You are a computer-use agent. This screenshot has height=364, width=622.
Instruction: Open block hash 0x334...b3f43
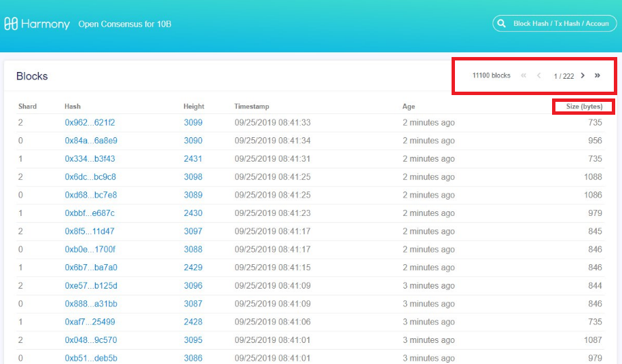(x=90, y=159)
